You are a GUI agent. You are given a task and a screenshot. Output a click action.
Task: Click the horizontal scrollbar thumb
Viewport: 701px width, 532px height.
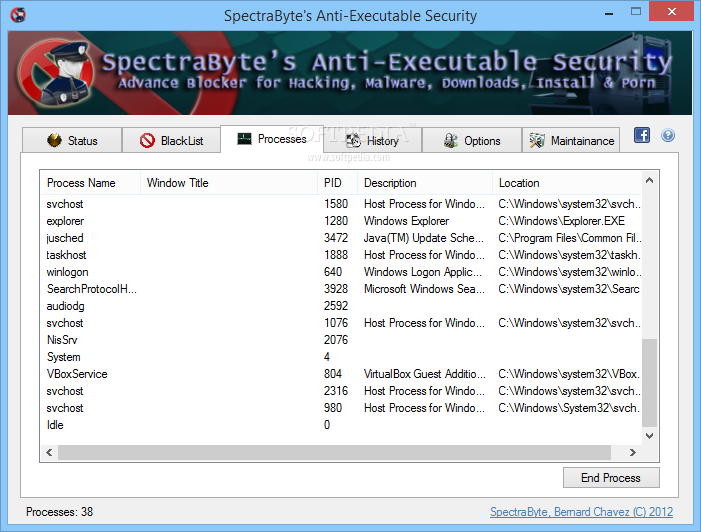click(334, 452)
